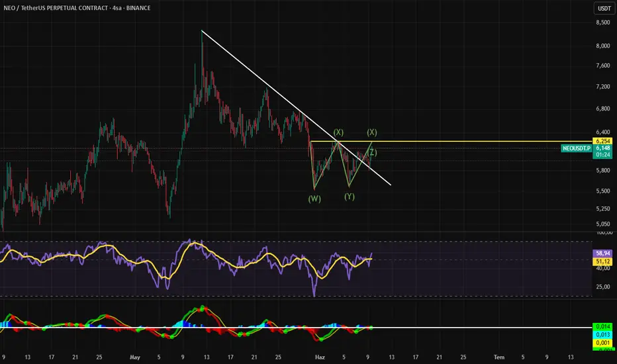Image resolution: width=617 pixels, height=364 pixels.
Task: Select the (Z) wave label
Action: tap(373, 152)
